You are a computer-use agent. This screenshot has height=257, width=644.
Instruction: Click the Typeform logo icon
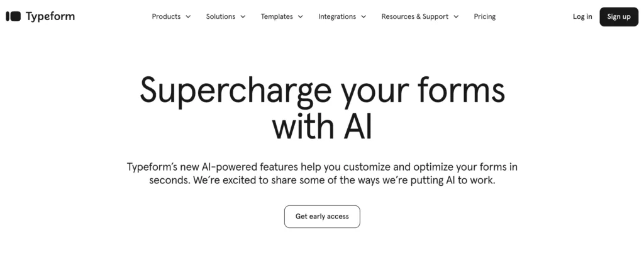(13, 16)
